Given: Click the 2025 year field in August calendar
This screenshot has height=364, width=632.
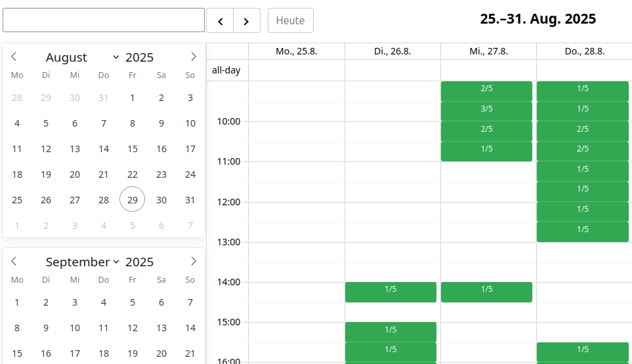Looking at the screenshot, I should tap(139, 58).
